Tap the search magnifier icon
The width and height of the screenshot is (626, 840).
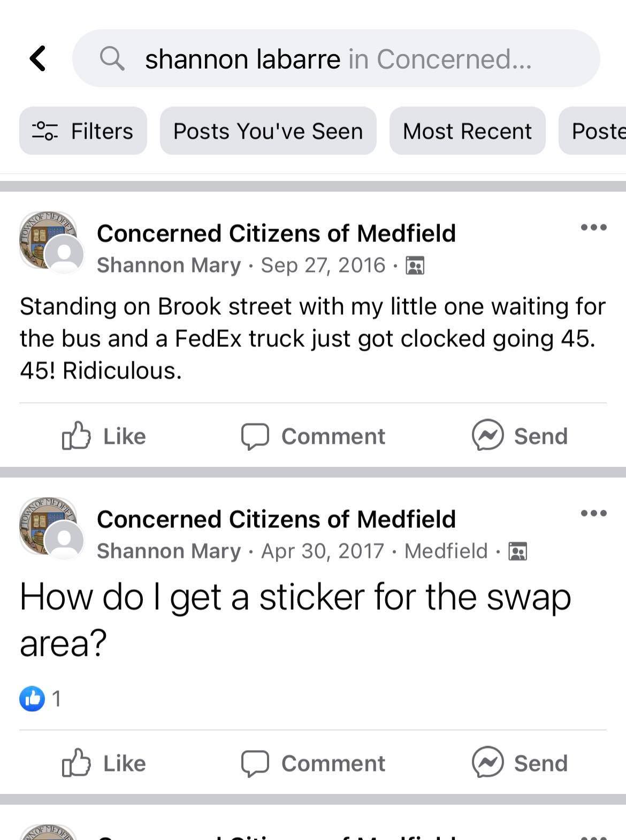pos(112,58)
